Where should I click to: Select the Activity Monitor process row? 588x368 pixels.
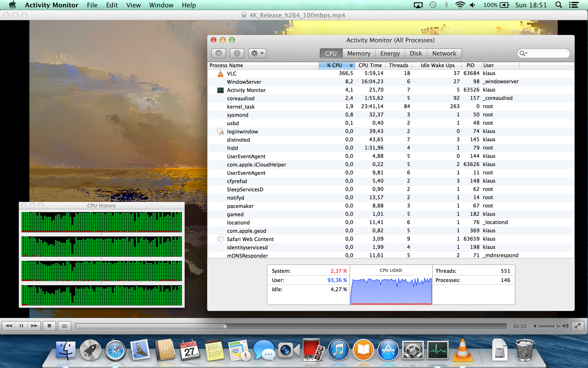tap(391, 90)
